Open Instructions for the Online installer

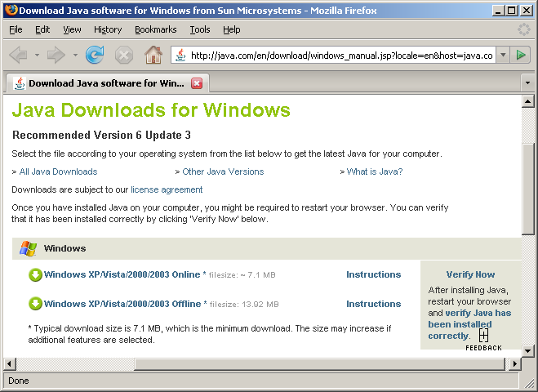point(374,274)
